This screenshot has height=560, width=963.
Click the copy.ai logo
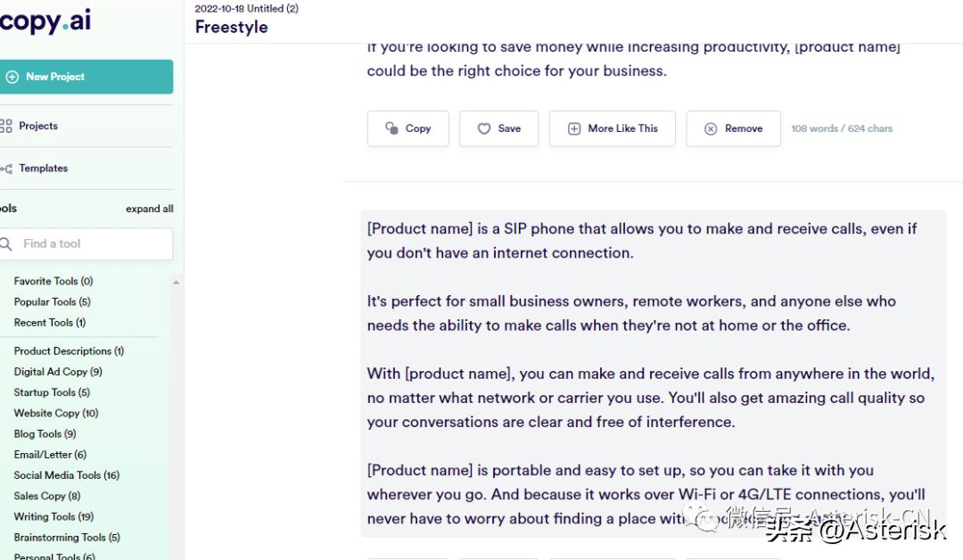45,21
